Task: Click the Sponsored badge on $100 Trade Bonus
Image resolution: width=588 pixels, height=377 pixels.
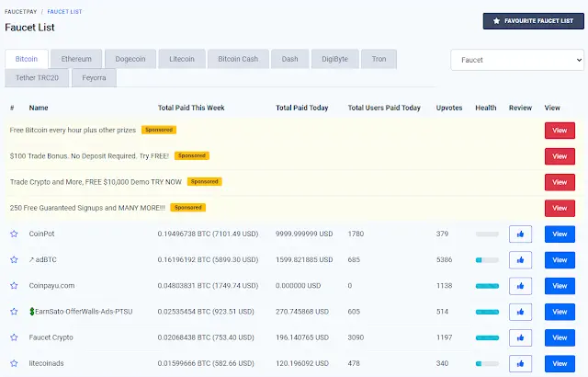Action: (x=192, y=155)
